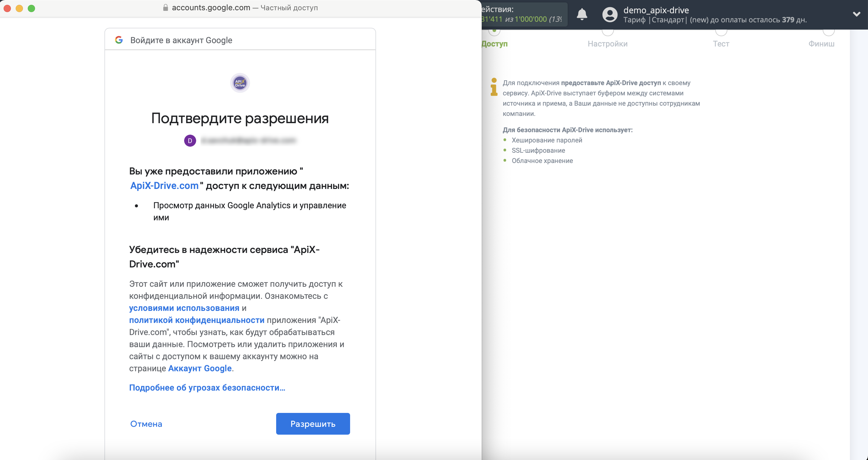Open Подробнее об угрозах безопасности link

(207, 388)
